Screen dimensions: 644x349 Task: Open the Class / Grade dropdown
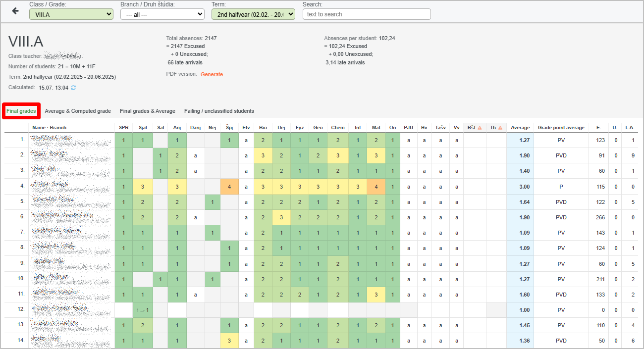[x=71, y=14]
